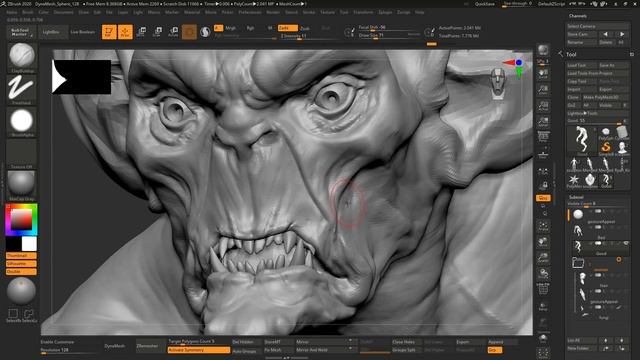Click the ZoomD view icon in right shelf
The image size is (640, 360).
pyautogui.click(x=543, y=258)
